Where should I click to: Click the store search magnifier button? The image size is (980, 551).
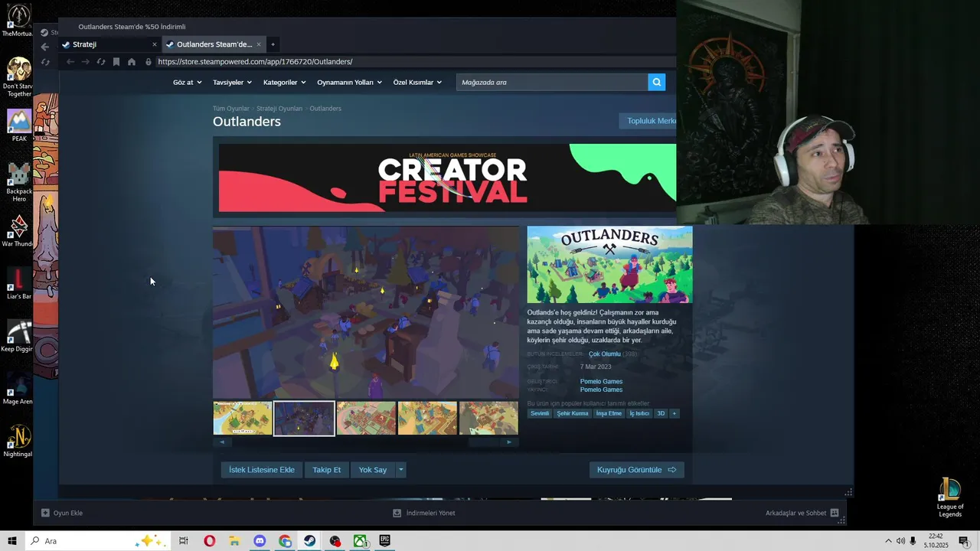(x=656, y=82)
